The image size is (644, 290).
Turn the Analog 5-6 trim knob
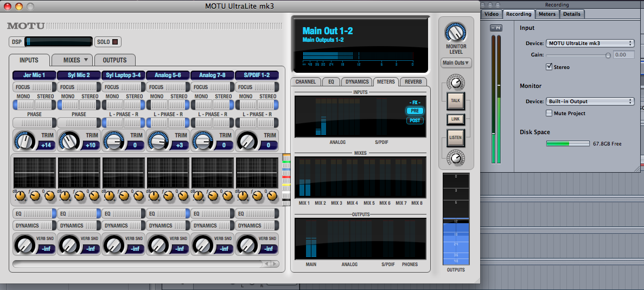point(157,140)
